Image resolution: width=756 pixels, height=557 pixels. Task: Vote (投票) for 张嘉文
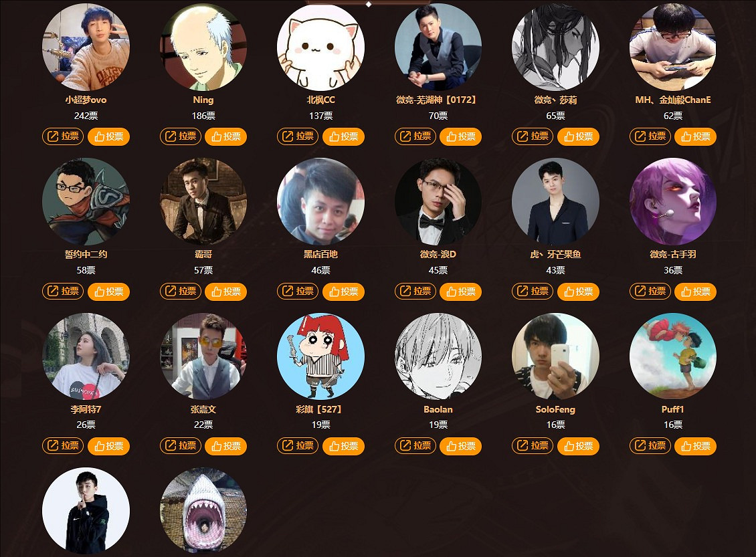pyautogui.click(x=225, y=446)
